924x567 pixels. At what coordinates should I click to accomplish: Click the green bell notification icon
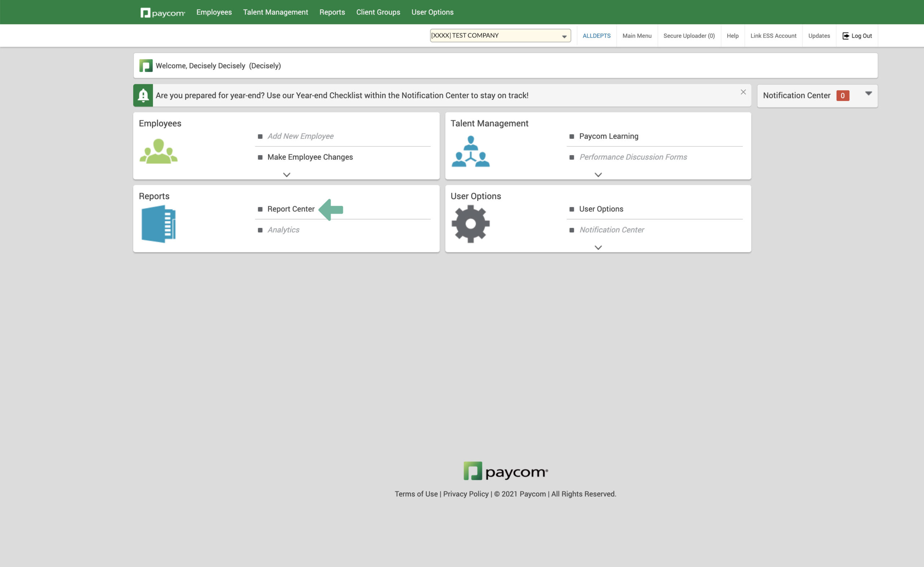pyautogui.click(x=143, y=95)
